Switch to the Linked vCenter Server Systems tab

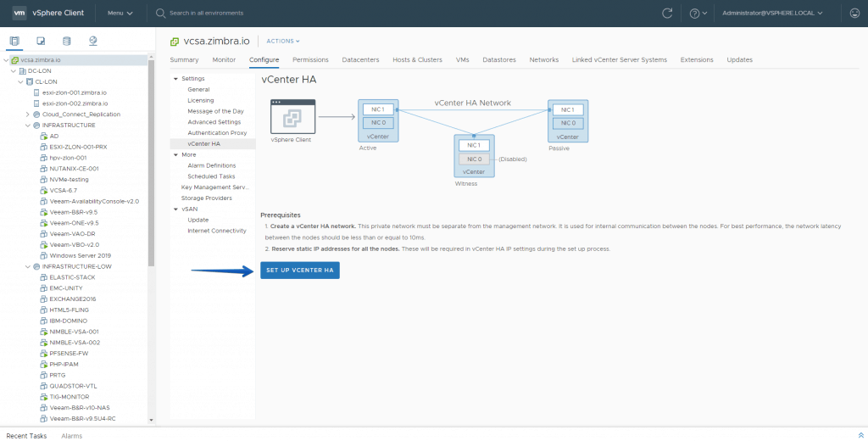tap(620, 60)
